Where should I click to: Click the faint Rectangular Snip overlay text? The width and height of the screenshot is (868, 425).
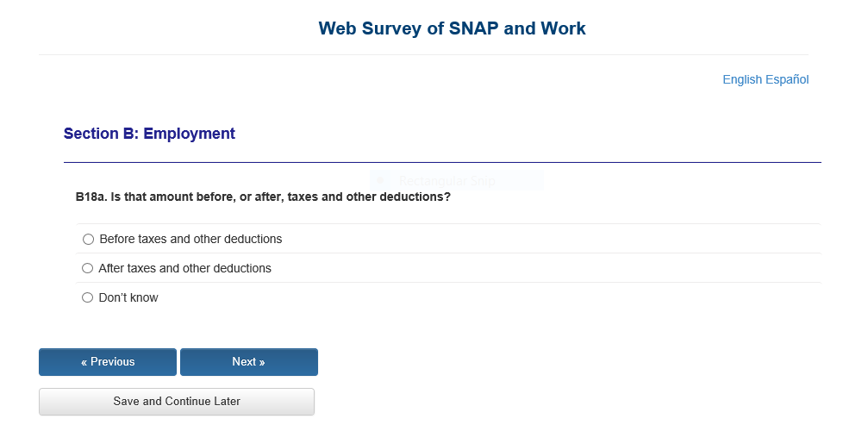[446, 181]
